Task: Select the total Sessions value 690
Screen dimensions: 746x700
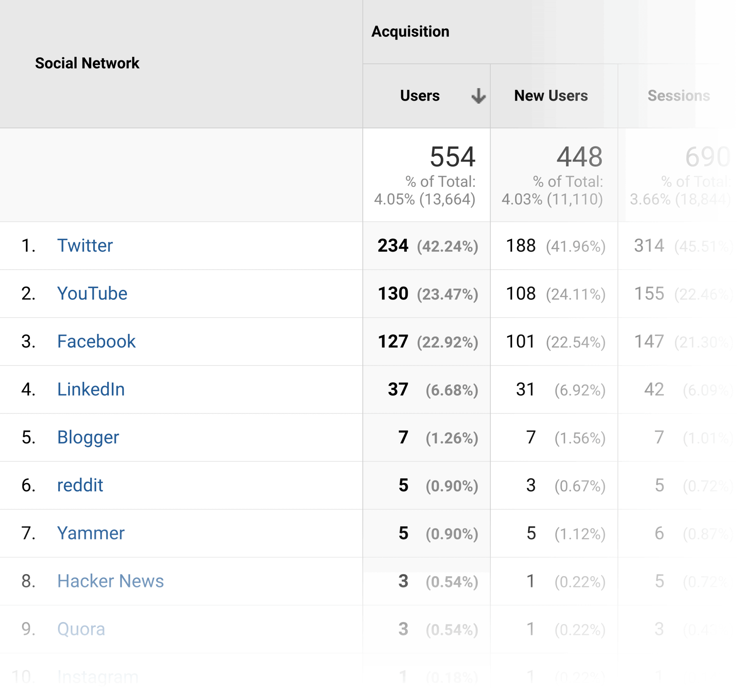Action: pos(708,157)
